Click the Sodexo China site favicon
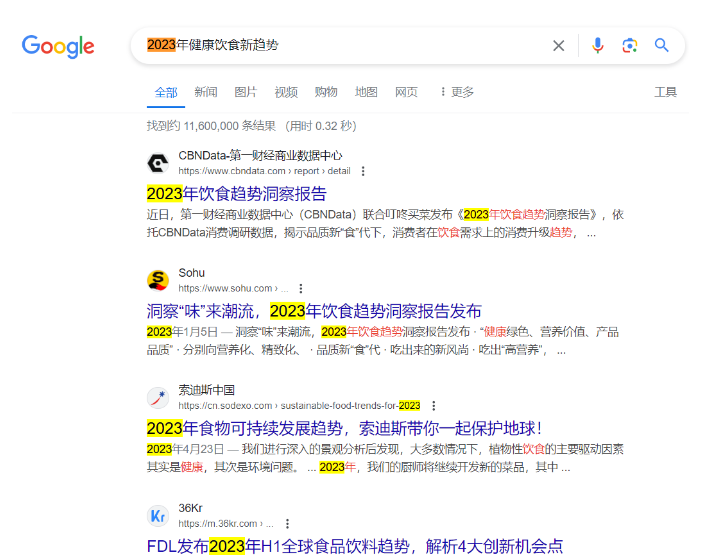 [158, 397]
